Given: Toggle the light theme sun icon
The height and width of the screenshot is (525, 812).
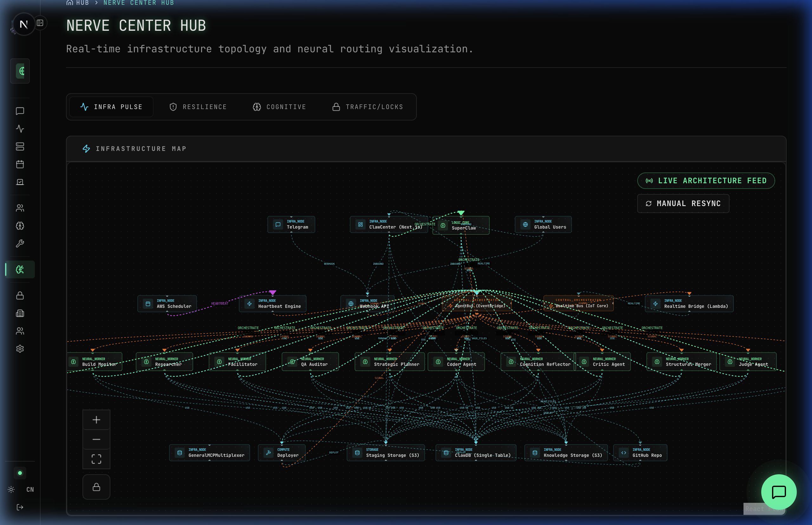Looking at the screenshot, I should 11,489.
